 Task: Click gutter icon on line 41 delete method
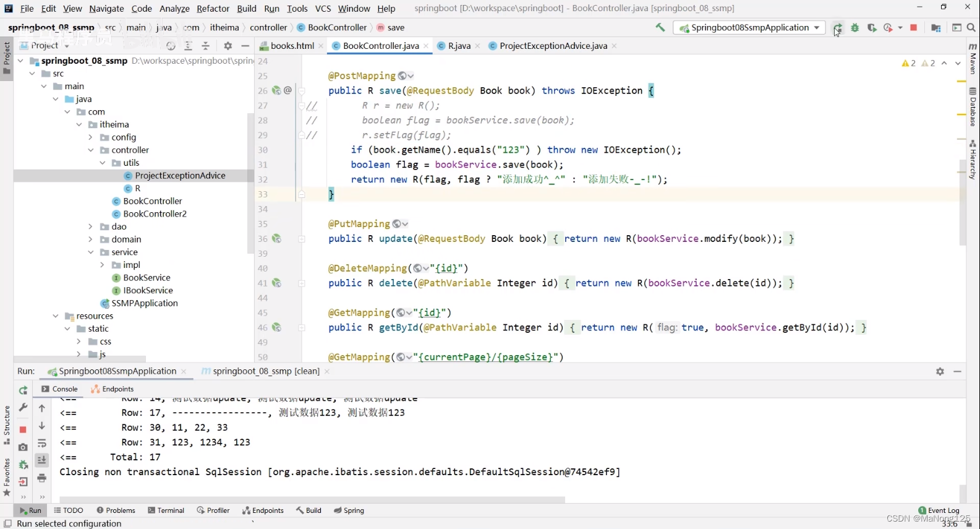(x=276, y=283)
